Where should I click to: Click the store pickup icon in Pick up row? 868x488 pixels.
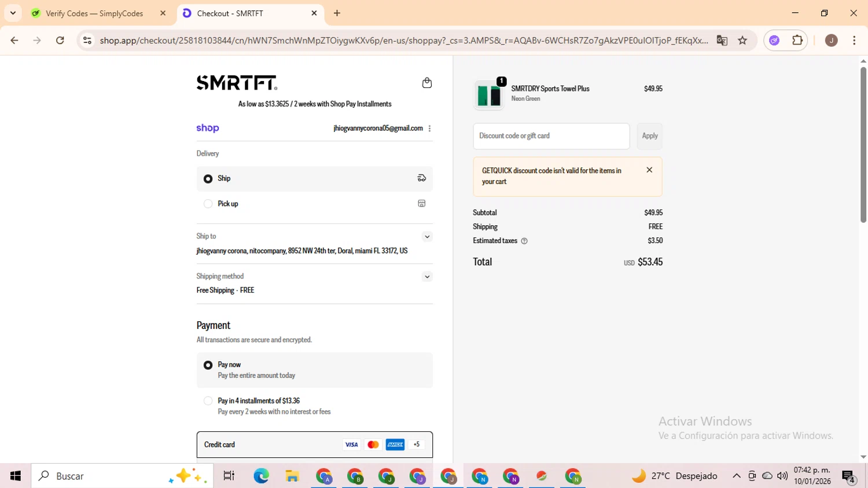(x=422, y=204)
